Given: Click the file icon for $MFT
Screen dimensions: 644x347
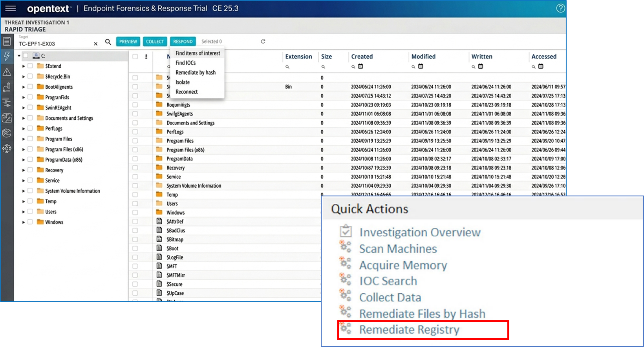Looking at the screenshot, I should [159, 266].
